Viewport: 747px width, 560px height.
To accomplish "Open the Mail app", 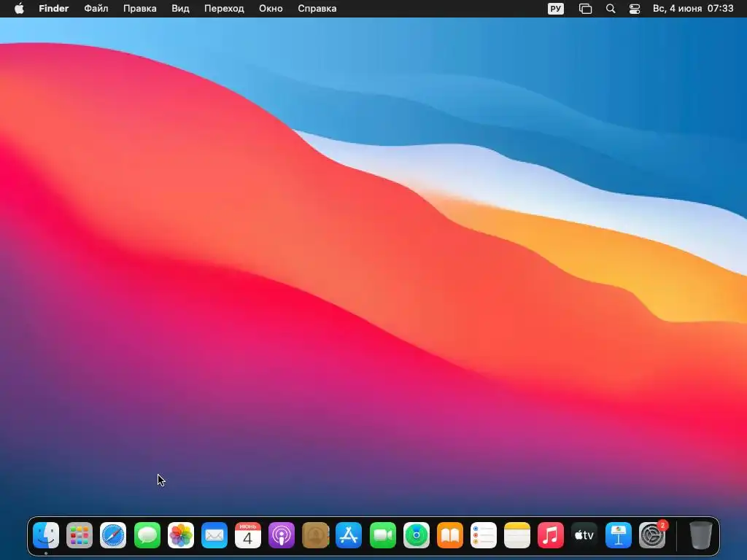I will point(214,535).
